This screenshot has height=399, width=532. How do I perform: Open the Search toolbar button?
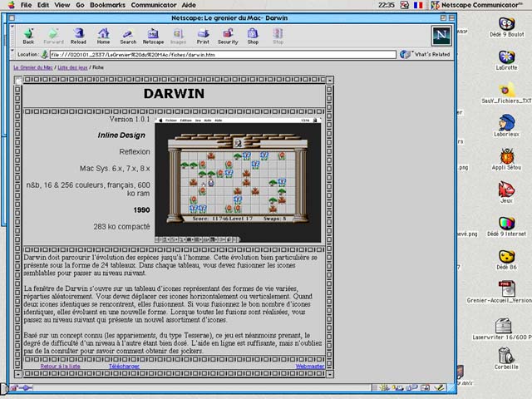pos(128,36)
